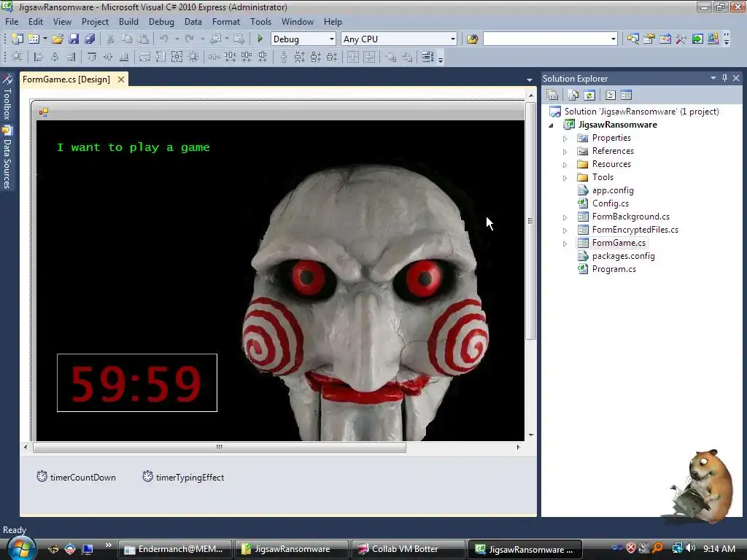Click the Align Rights layout icon

tap(71, 57)
